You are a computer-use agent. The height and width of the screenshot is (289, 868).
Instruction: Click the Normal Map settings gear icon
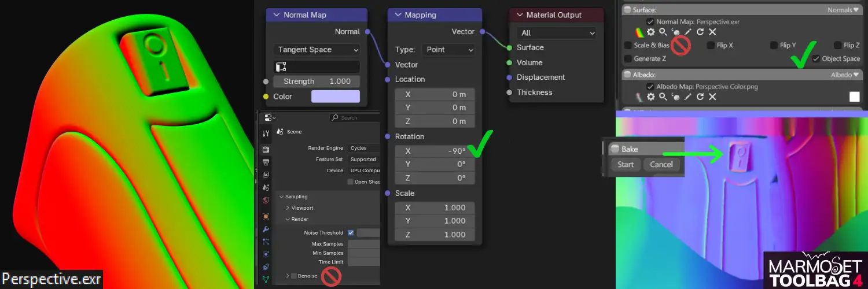click(650, 32)
